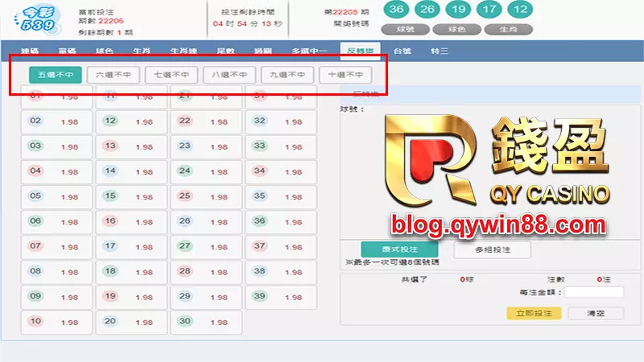
Task: Choose ball 30 in the betting grid
Action: tap(185, 321)
